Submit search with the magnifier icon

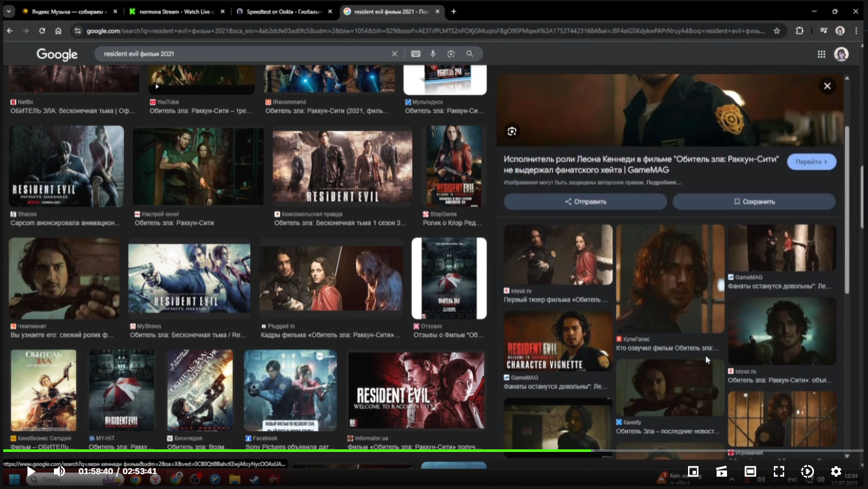click(x=470, y=54)
